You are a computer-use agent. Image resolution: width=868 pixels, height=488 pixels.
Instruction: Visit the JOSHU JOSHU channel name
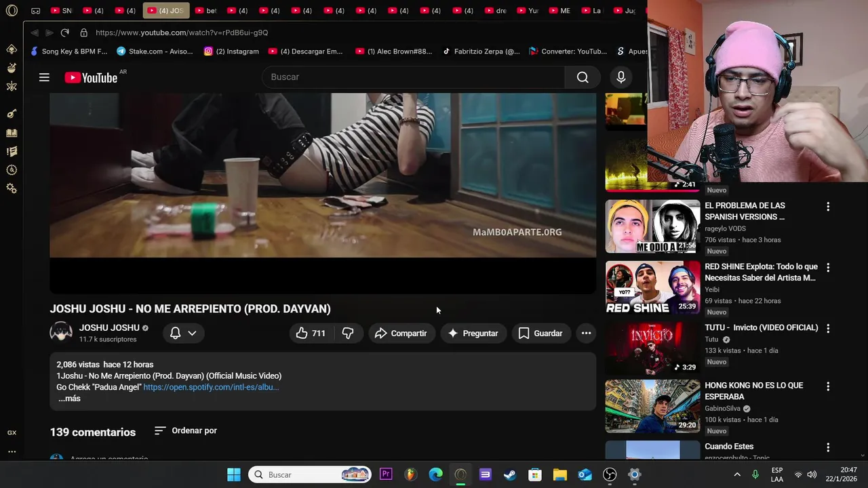[x=109, y=327]
